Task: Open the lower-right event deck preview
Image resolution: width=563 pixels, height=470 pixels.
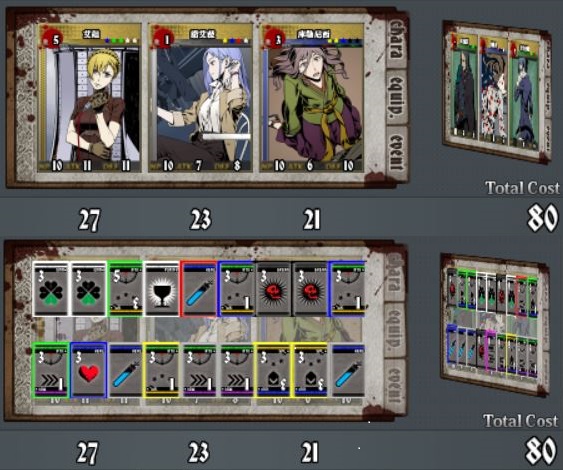Action: [x=495, y=324]
